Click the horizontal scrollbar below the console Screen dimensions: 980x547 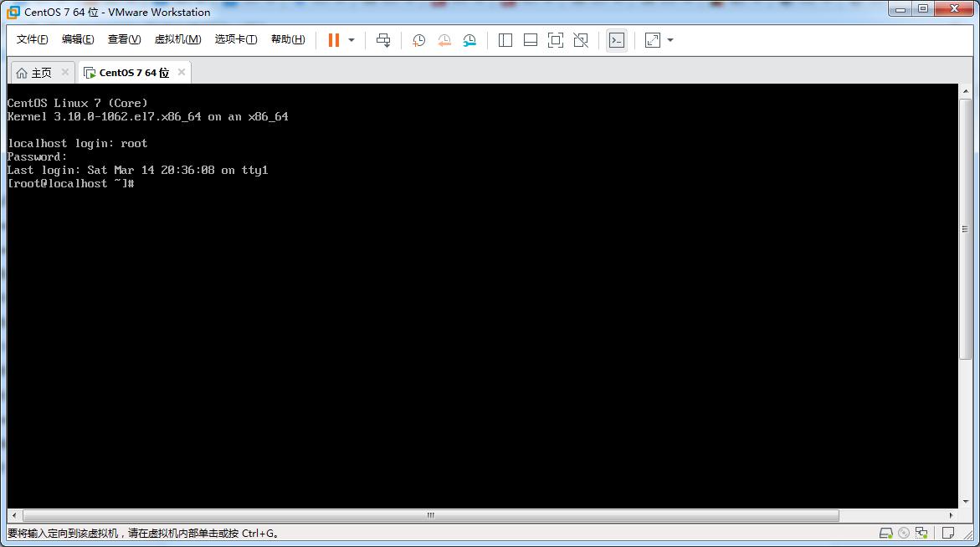coord(428,514)
